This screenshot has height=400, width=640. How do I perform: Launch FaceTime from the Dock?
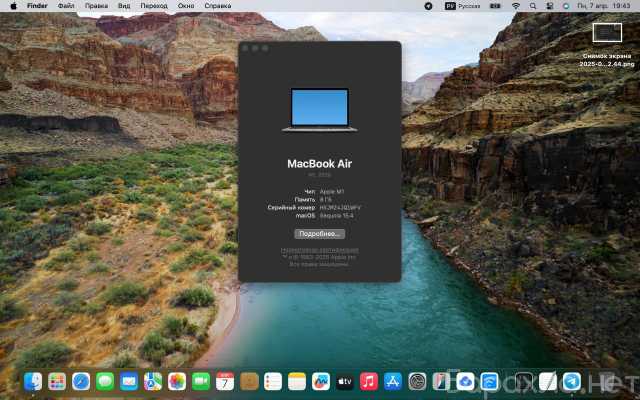click(201, 382)
